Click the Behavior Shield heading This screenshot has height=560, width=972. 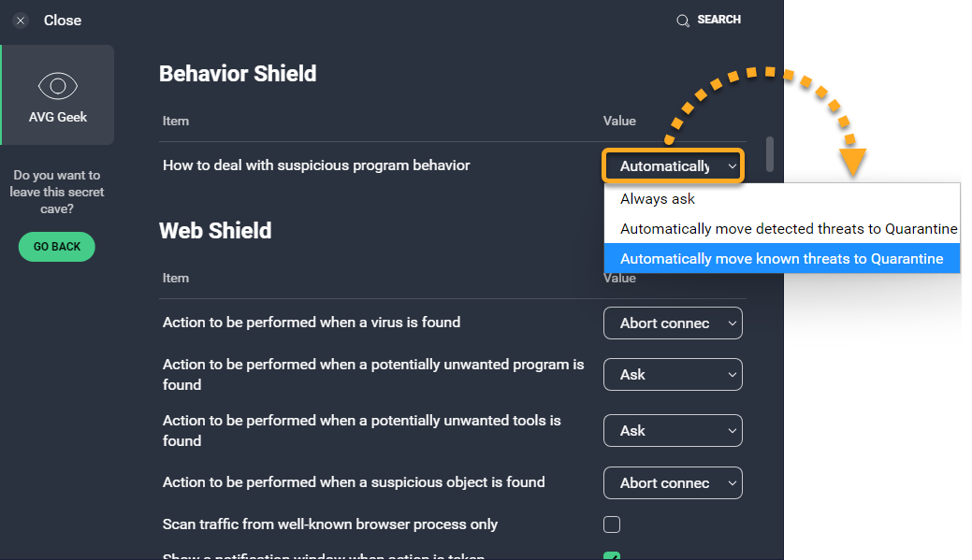pos(238,74)
